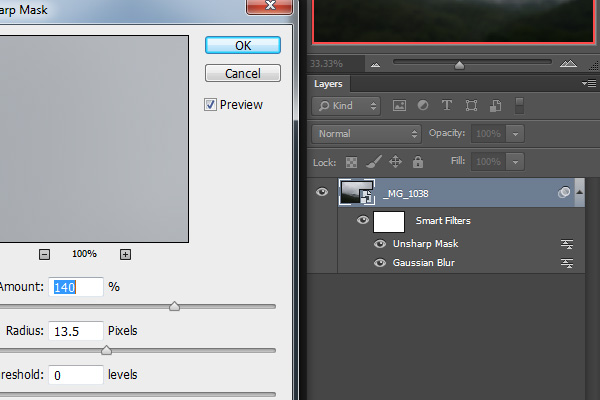This screenshot has width=600, height=400.
Task: Filter layers by adjustment layers icon
Action: [x=423, y=105]
